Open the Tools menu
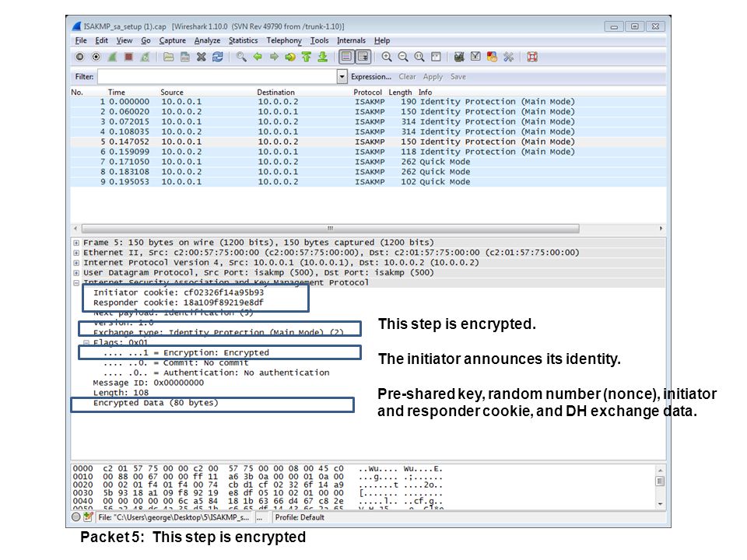The width and height of the screenshot is (747, 560). click(x=319, y=40)
